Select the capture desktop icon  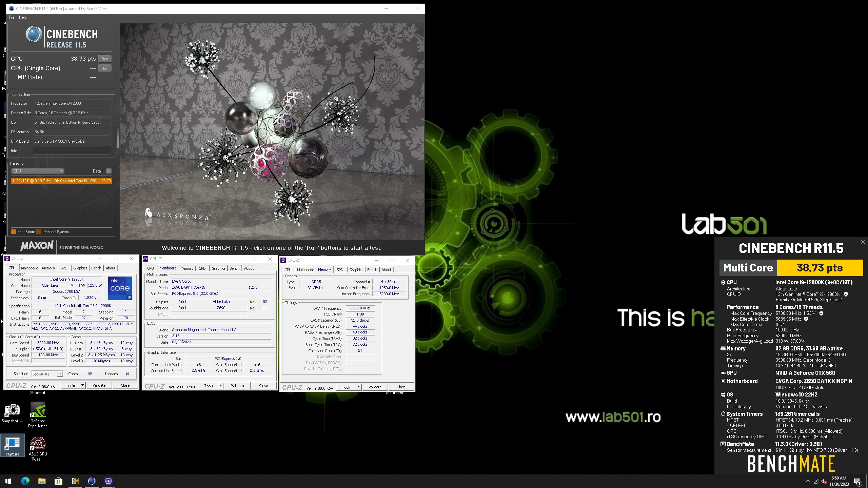pyautogui.click(x=13, y=446)
